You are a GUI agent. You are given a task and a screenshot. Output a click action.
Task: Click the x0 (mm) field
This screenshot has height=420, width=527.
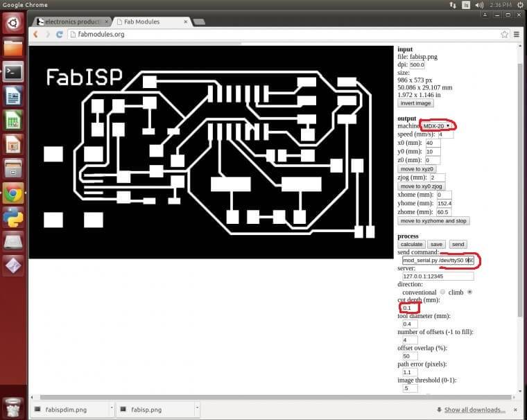coord(433,143)
